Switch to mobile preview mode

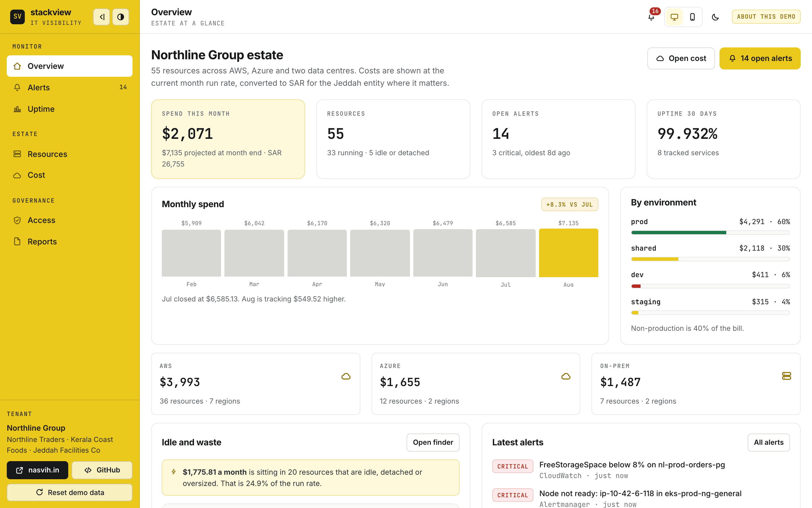(692, 17)
